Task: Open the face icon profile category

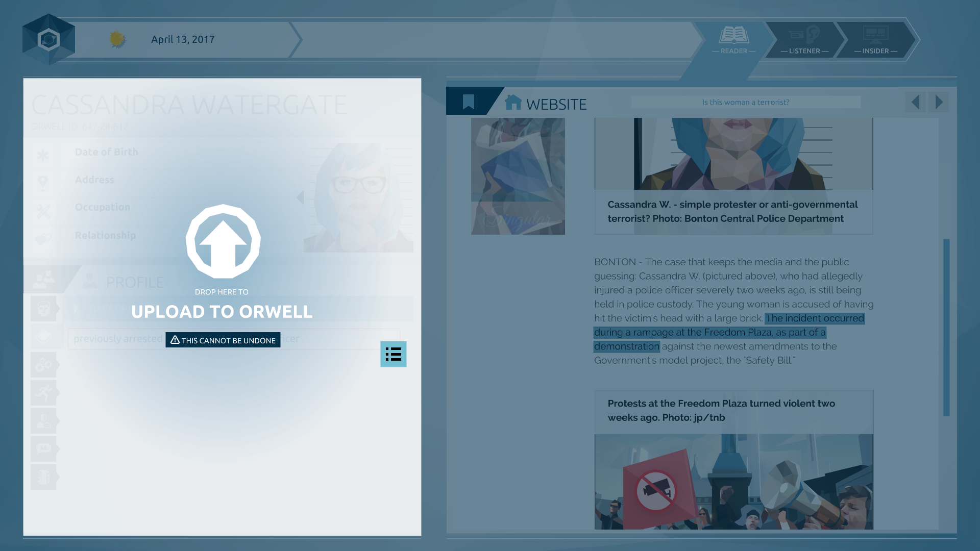Action: tap(43, 309)
